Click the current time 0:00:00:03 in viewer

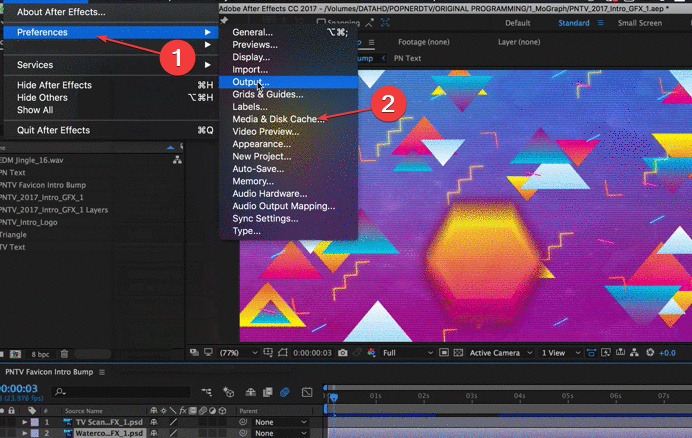[312, 353]
